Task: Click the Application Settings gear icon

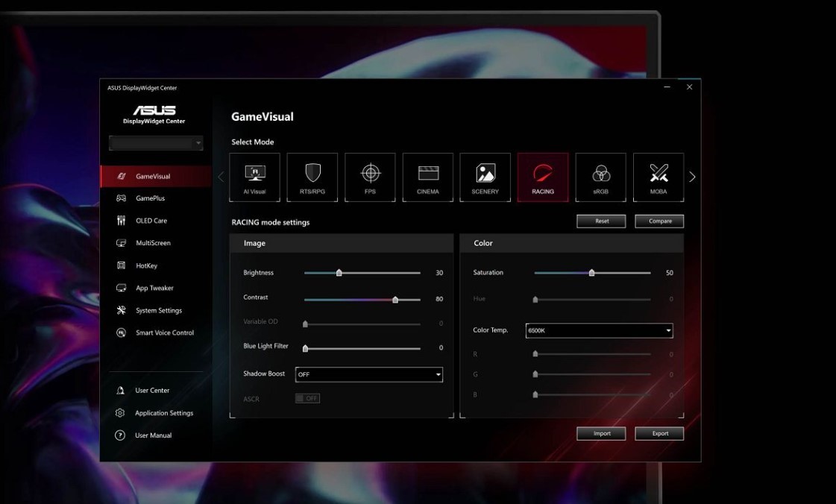Action: click(x=120, y=413)
